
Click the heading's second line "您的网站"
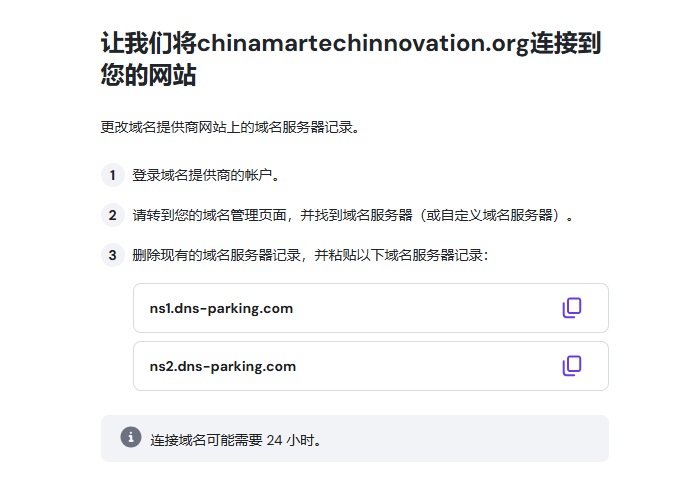click(148, 77)
